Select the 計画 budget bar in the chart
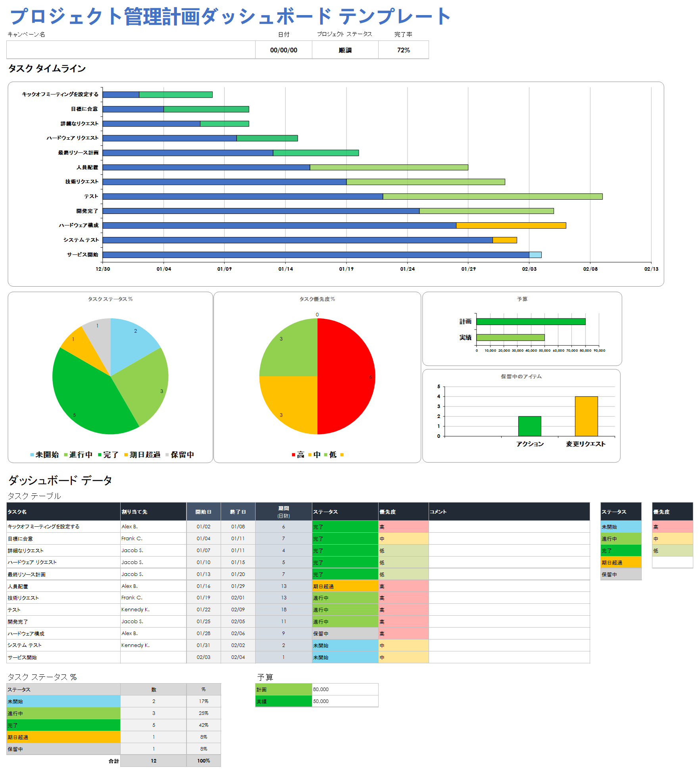700x780 pixels. pos(531,322)
